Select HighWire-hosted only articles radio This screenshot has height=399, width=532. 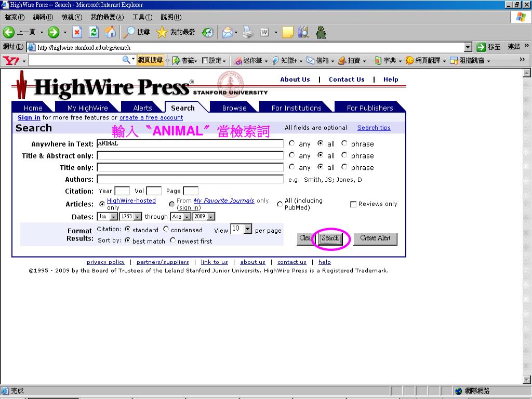click(x=102, y=204)
